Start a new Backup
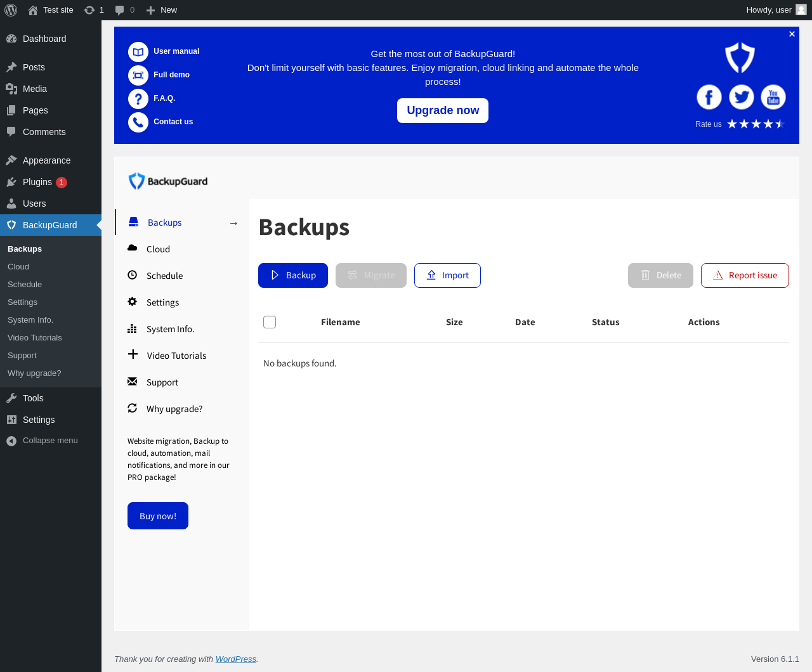The height and width of the screenshot is (672, 812). point(293,275)
